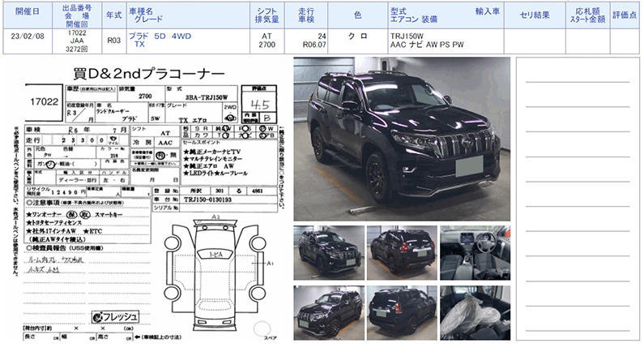Click the AAC ナビ AW PS PW equipment text
This screenshot has width=644, height=352.
[427, 45]
